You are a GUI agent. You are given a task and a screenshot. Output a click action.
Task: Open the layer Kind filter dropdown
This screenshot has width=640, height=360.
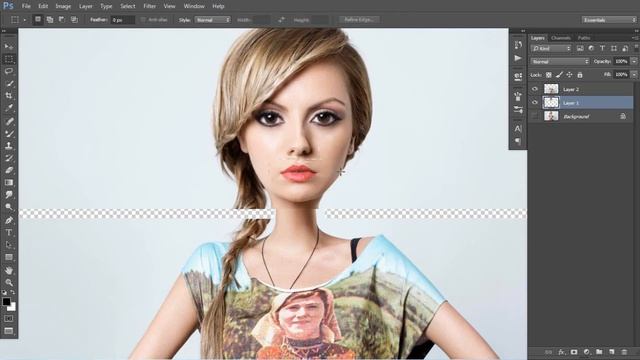pyautogui.click(x=551, y=48)
